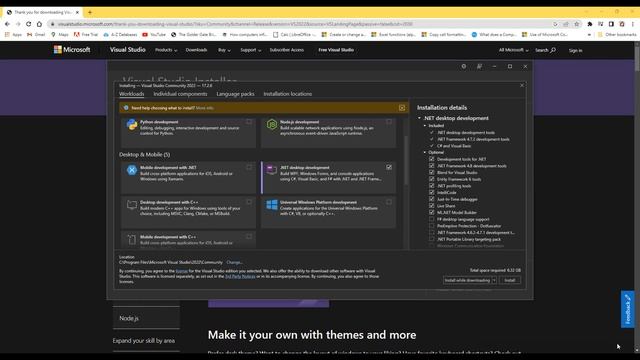The width and height of the screenshot is (640, 360).
Task: Open the Downloads item in the site navigation
Action: coord(196,50)
